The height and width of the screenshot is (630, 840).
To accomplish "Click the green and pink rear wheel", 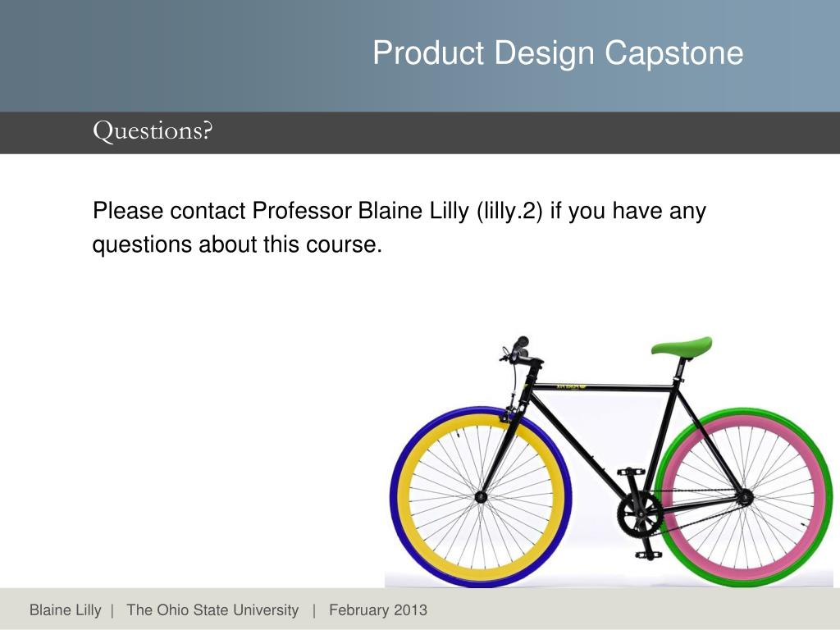I will (x=743, y=497).
